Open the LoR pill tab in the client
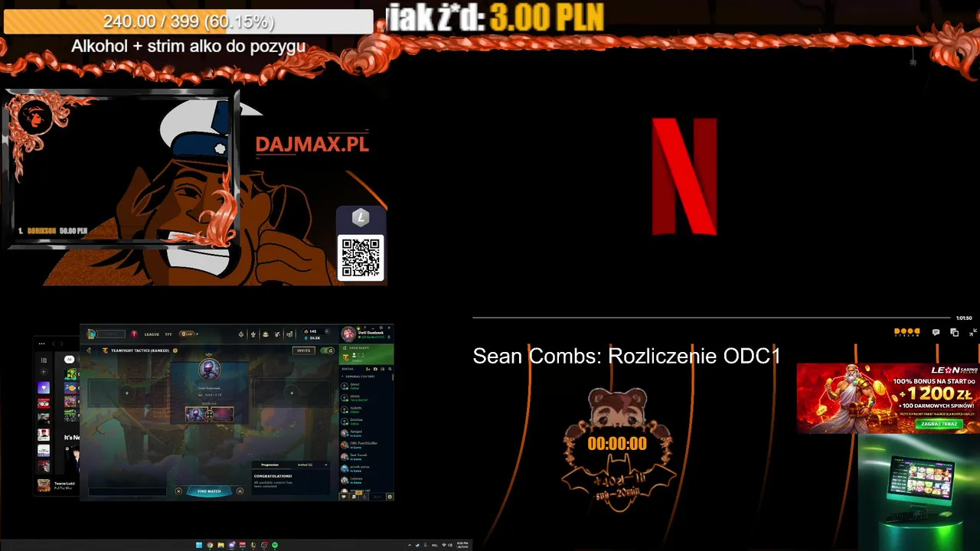The image size is (980, 551). pos(187,334)
